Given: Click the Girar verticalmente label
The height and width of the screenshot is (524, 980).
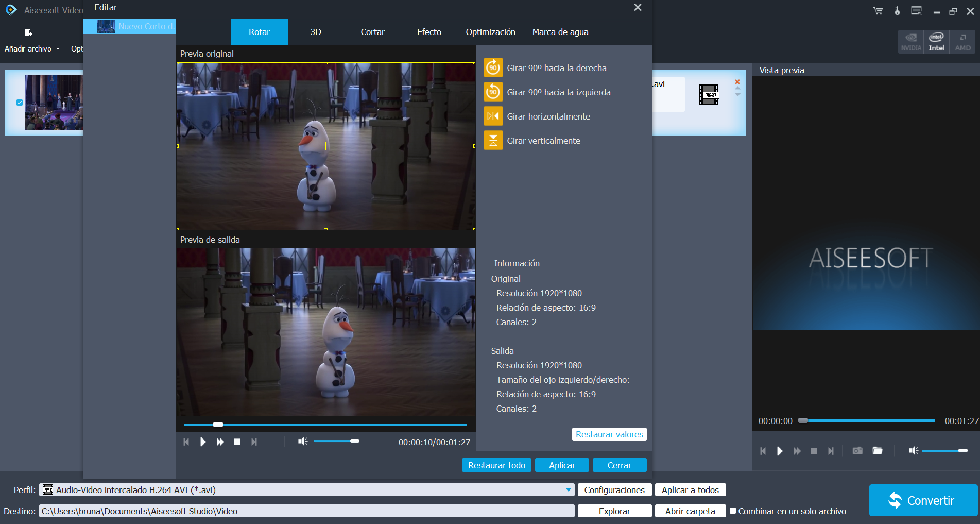Looking at the screenshot, I should [543, 141].
